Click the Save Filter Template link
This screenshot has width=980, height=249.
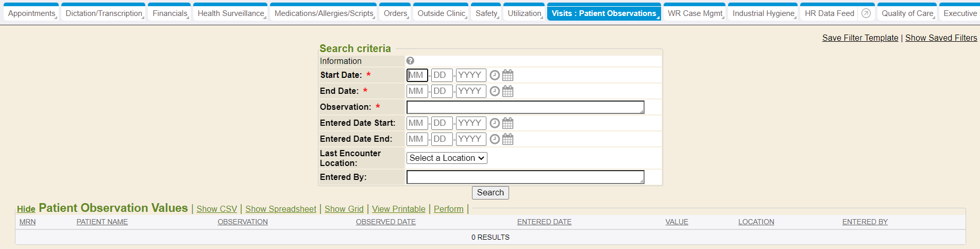860,38
